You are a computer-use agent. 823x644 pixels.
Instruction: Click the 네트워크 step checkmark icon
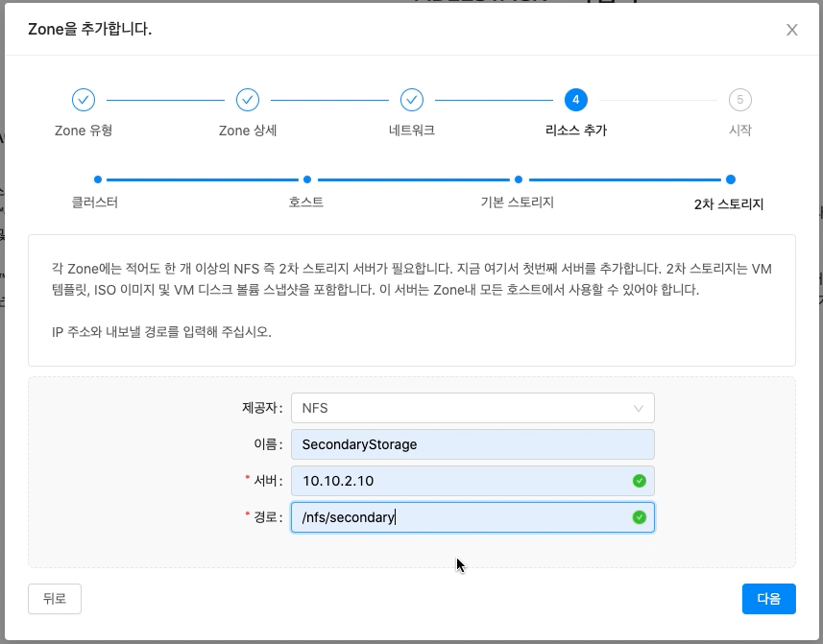tap(411, 100)
